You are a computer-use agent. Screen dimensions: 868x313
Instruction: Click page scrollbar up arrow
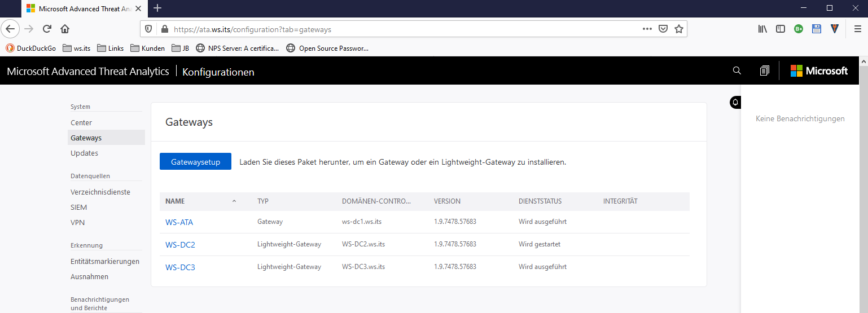(863, 60)
